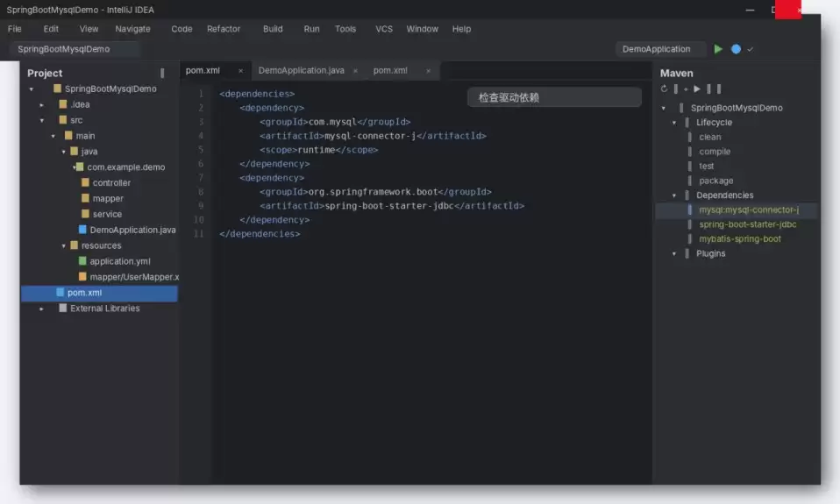The height and width of the screenshot is (504, 840).
Task: Collapse SpringBootMysqlDemo node in Maven panel
Action: tap(663, 108)
